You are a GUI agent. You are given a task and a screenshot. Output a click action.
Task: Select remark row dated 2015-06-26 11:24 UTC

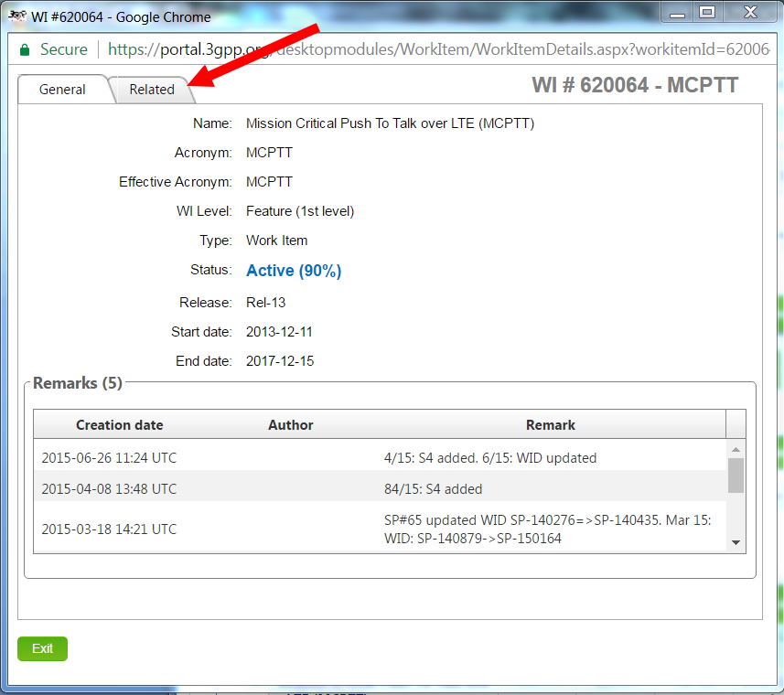tap(380, 457)
